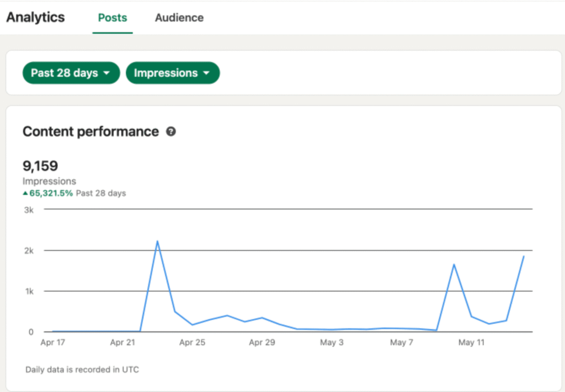Click the Apr 17 x-axis label
This screenshot has width=565, height=392.
click(x=52, y=343)
